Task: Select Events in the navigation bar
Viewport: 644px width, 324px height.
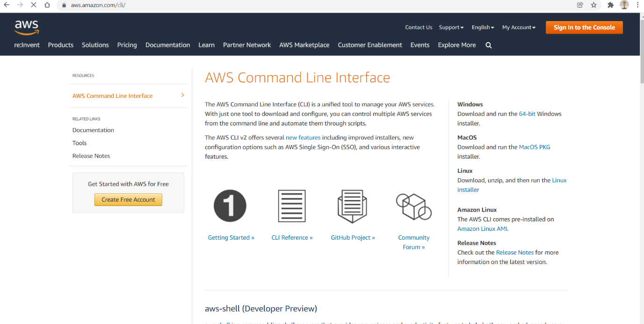Action: tap(420, 45)
